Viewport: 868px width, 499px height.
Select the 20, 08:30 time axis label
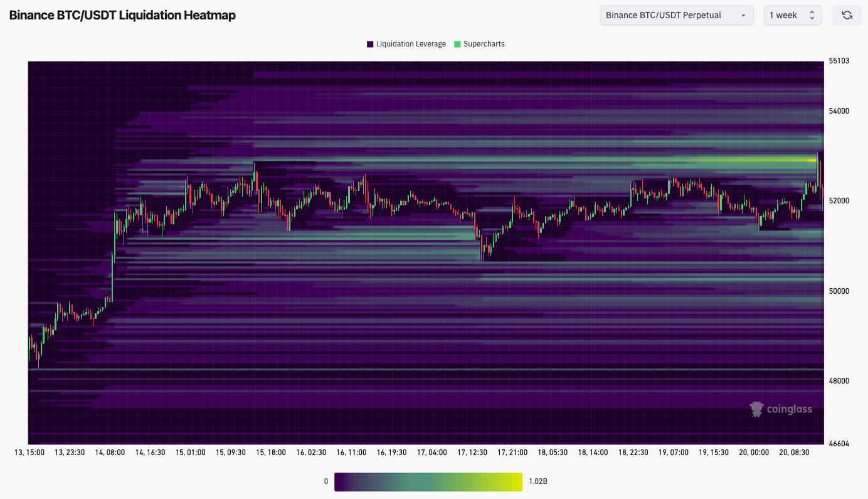(x=793, y=452)
